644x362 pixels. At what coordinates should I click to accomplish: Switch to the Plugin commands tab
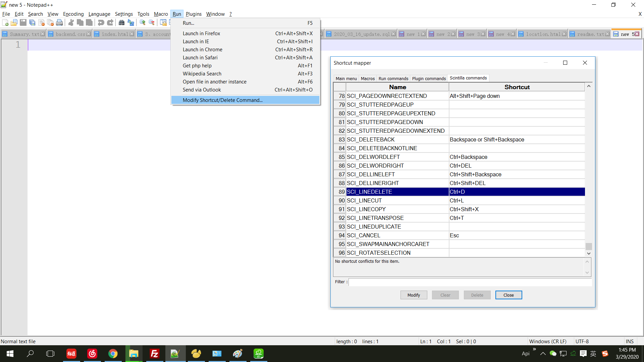pyautogui.click(x=429, y=78)
